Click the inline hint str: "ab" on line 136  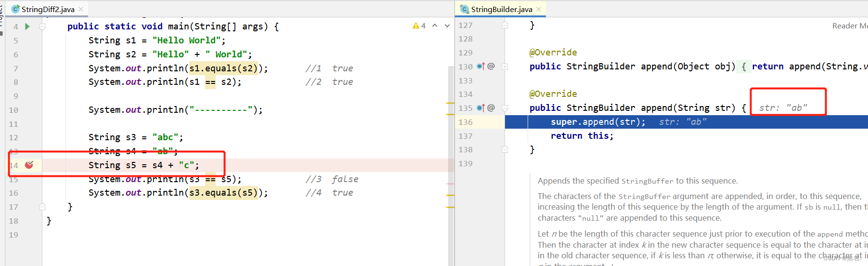point(683,122)
